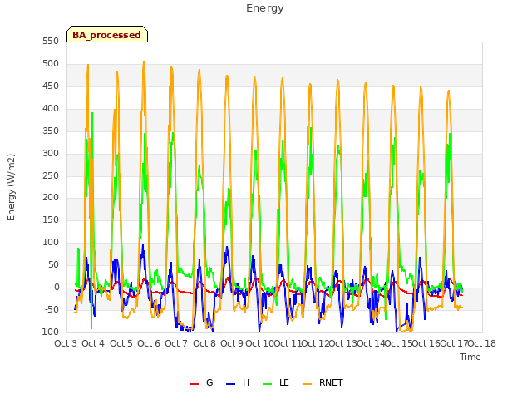Toggle the H series legend entry
The width and height of the screenshot is (532, 399).
click(238, 382)
